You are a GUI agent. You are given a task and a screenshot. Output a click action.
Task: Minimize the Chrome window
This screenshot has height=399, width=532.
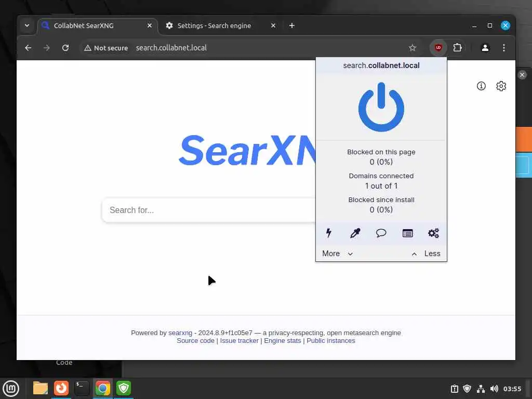(x=474, y=26)
